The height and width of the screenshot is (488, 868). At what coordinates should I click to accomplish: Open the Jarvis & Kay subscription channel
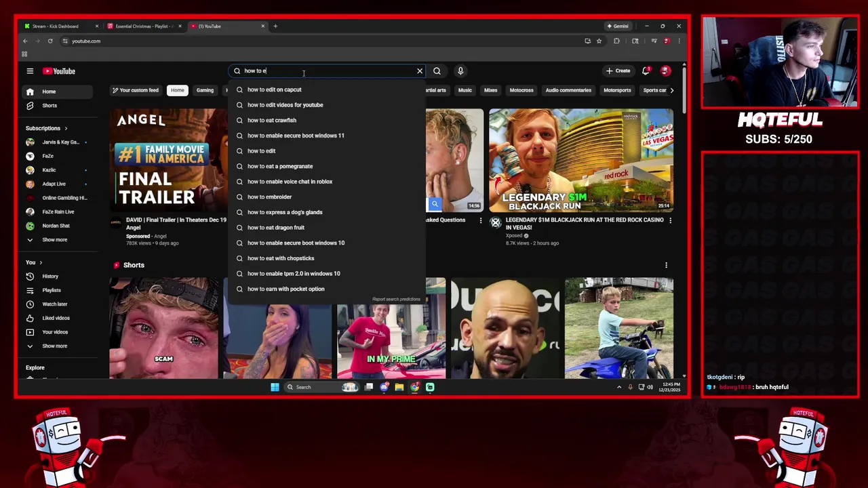tap(58, 142)
